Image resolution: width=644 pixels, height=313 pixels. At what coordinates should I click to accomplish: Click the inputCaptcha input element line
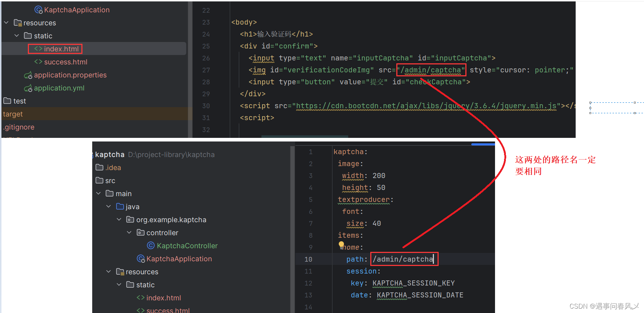[x=372, y=58]
